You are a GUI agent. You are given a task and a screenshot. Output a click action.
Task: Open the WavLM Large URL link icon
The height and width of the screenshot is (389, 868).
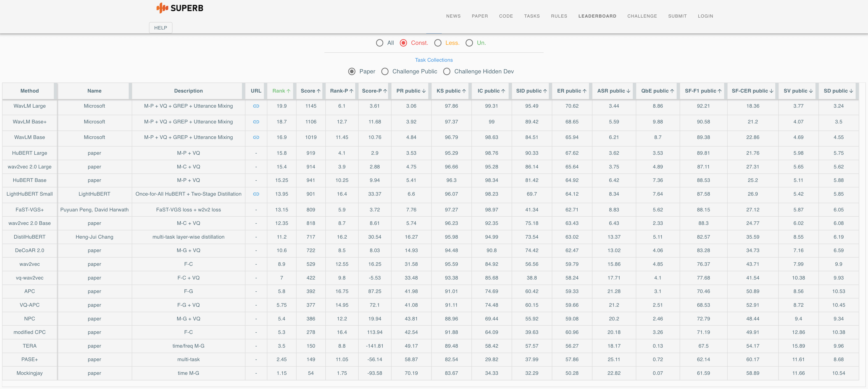coord(256,106)
